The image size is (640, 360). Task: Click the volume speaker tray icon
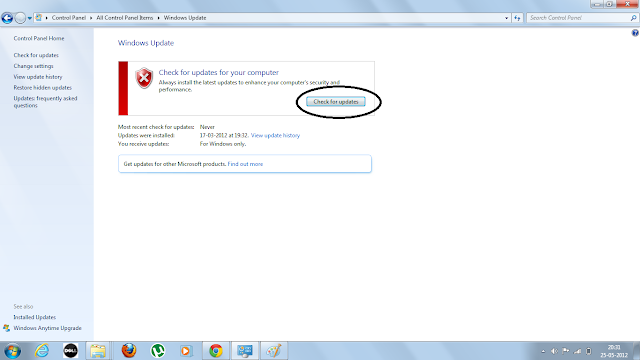coord(554,351)
